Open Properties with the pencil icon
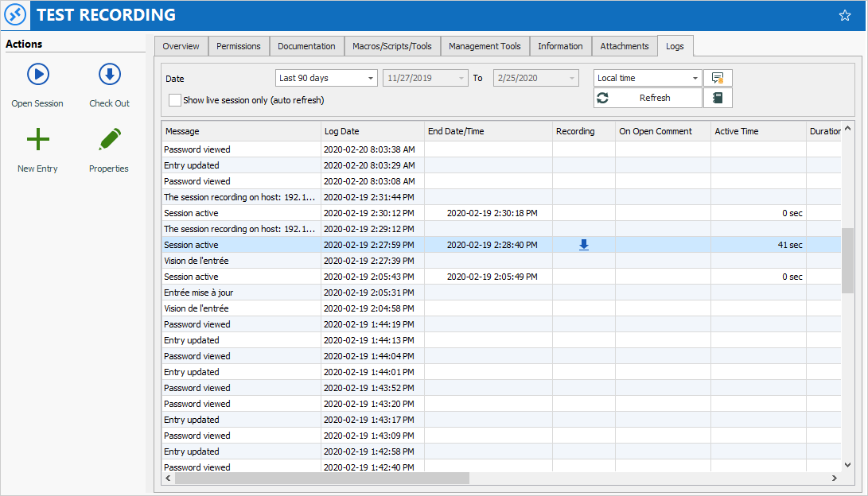 [x=109, y=140]
